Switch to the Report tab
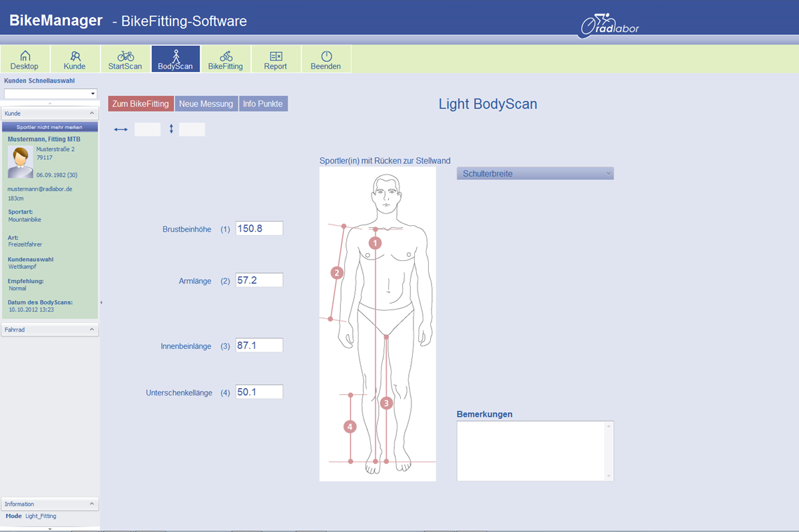This screenshot has width=799, height=532. 276,59
